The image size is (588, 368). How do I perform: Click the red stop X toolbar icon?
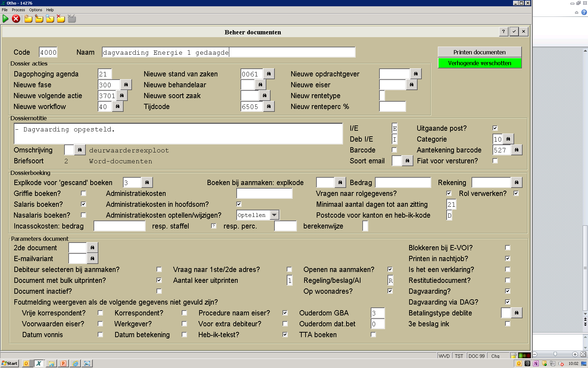[16, 19]
